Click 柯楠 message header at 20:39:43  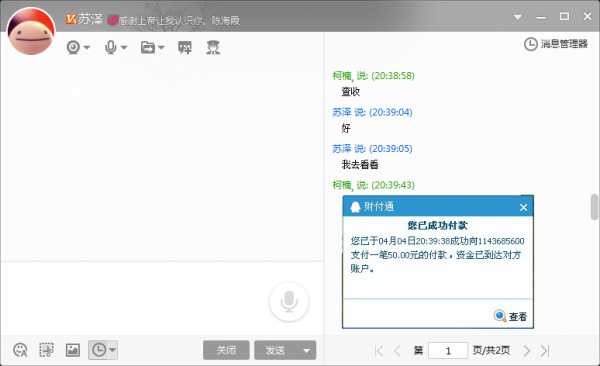click(x=373, y=185)
